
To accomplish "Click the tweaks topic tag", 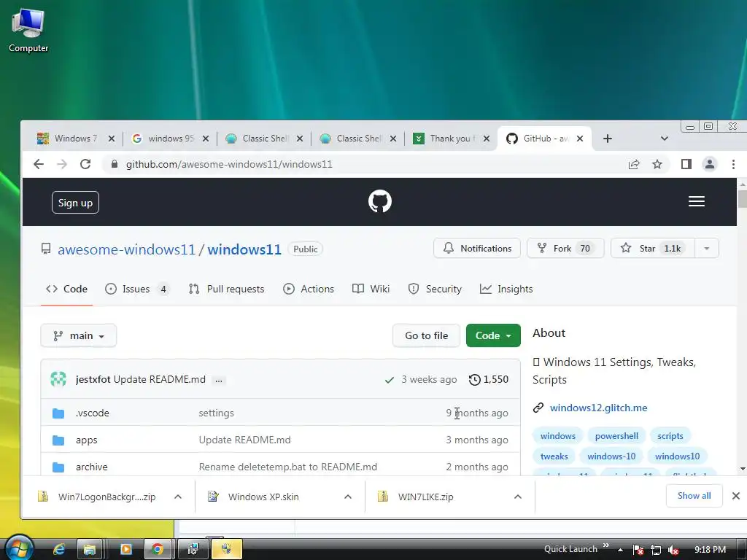I will click(554, 456).
